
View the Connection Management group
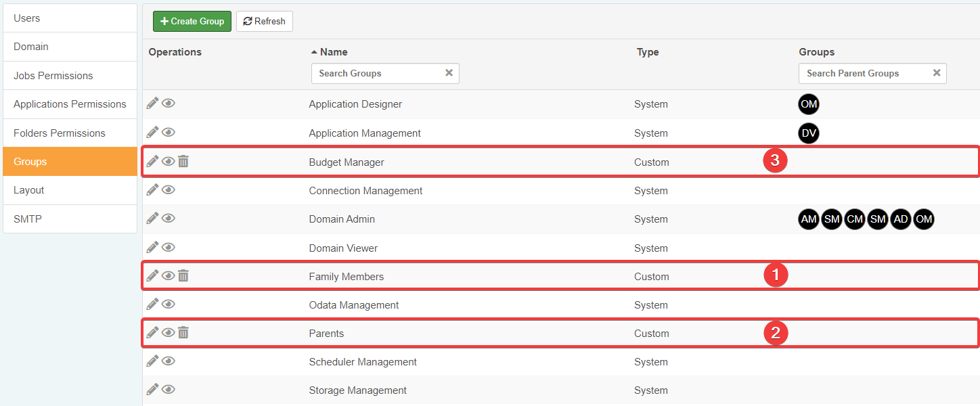tap(169, 189)
